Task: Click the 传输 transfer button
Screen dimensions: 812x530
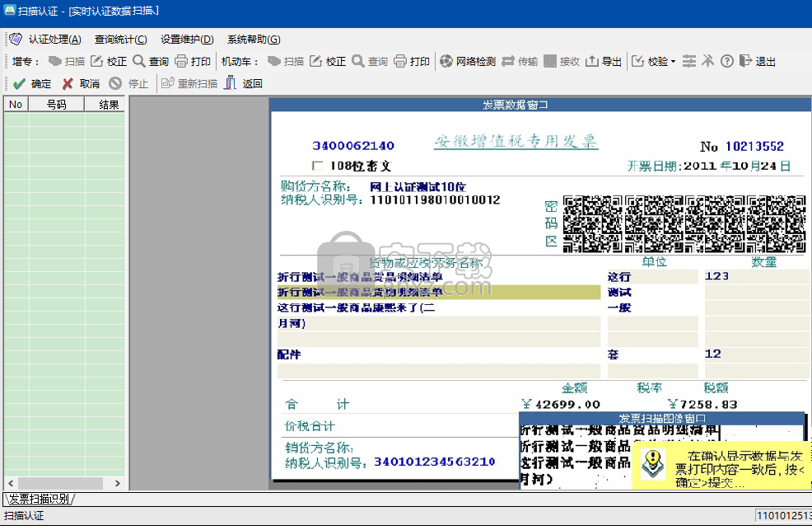Action: click(520, 61)
